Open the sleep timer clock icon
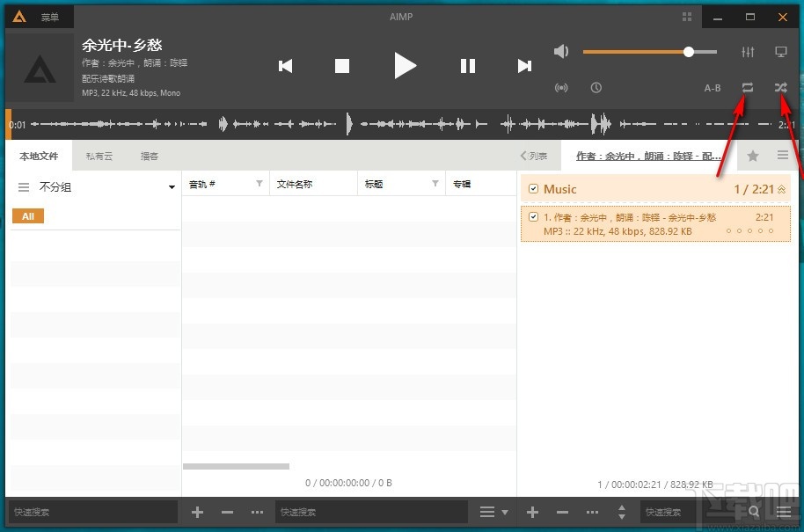This screenshot has width=804, height=532. pyautogui.click(x=596, y=88)
